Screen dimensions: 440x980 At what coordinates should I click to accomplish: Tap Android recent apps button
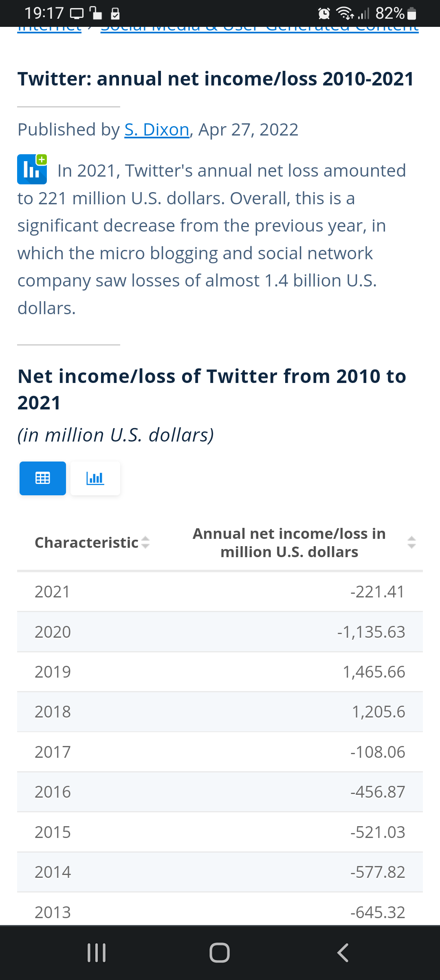(x=97, y=953)
